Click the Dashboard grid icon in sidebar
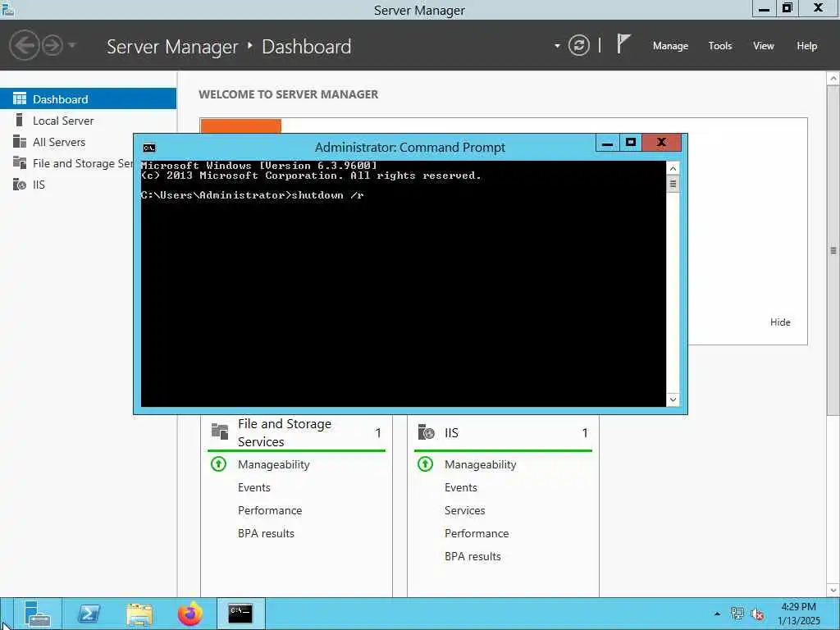 coord(20,98)
